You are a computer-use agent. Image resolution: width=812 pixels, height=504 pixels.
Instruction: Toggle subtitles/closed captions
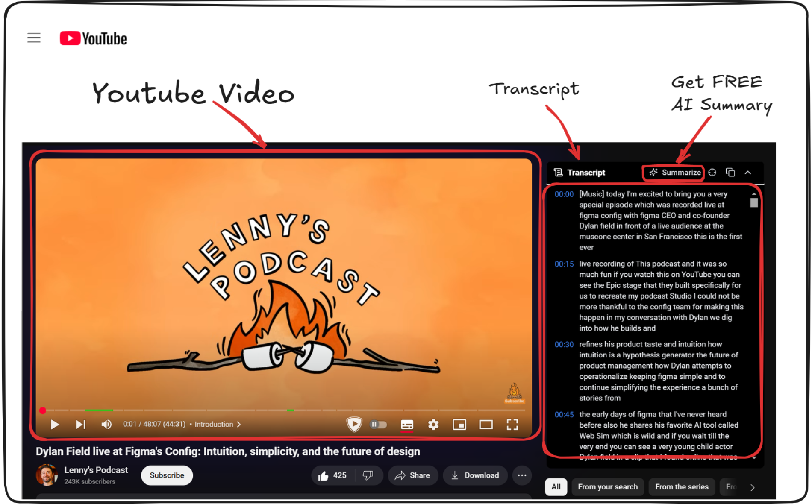pos(407,425)
